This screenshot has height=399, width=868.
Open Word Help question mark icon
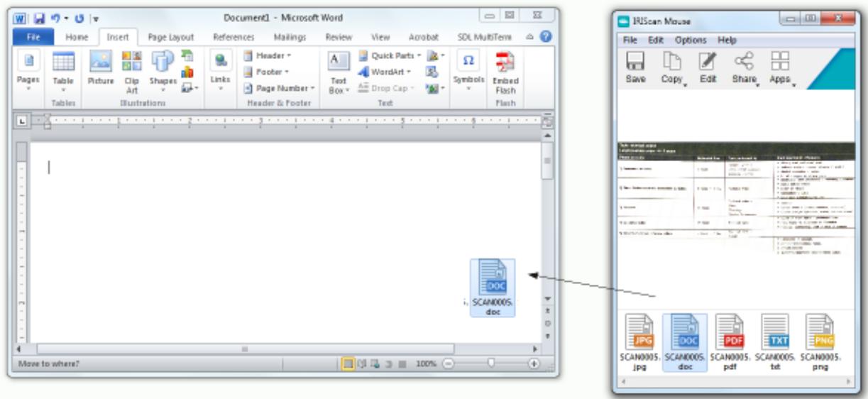click(546, 36)
